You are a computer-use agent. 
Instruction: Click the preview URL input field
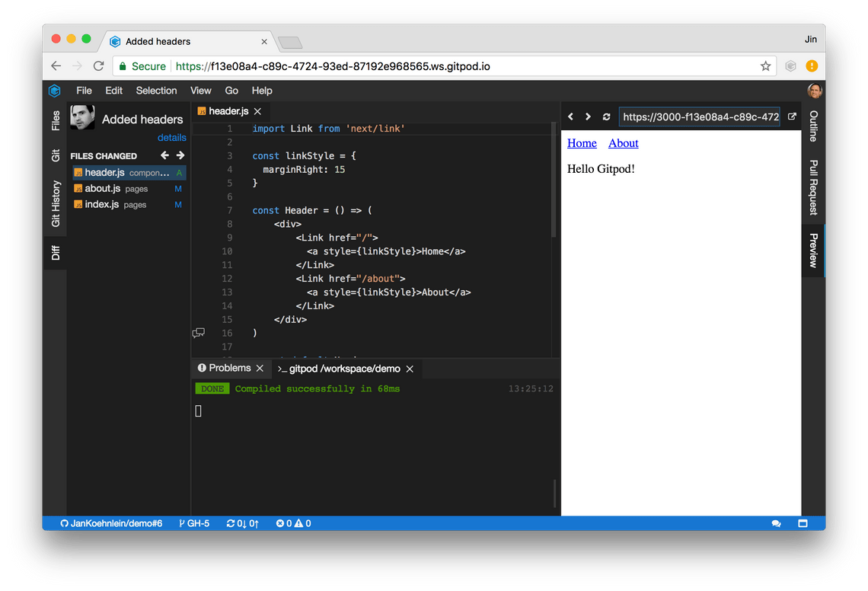700,117
